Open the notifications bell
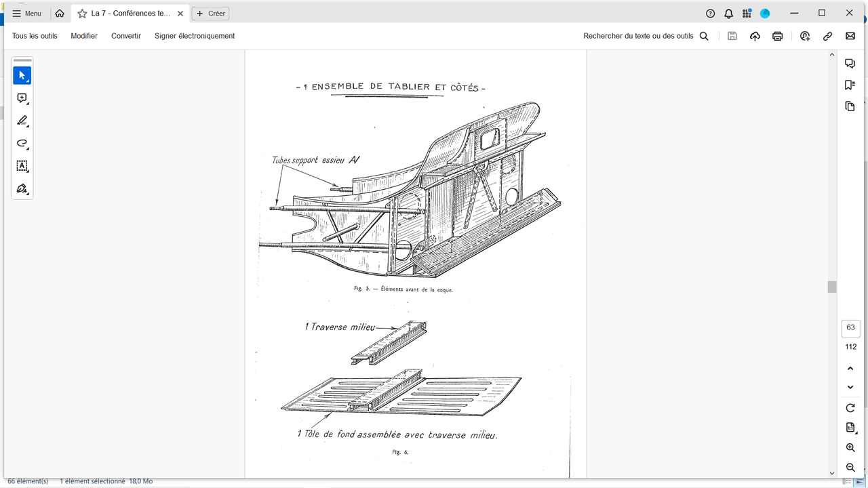 coord(729,14)
